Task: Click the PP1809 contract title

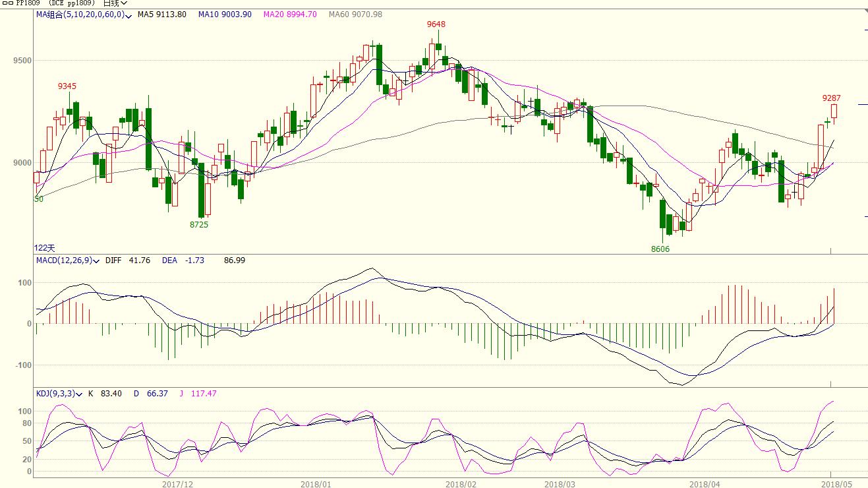Action: (x=29, y=3)
